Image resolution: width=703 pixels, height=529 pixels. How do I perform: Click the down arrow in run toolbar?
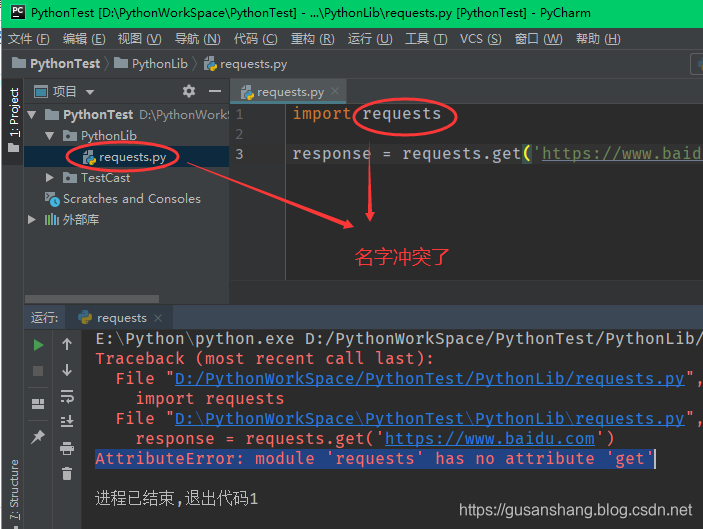point(67,370)
